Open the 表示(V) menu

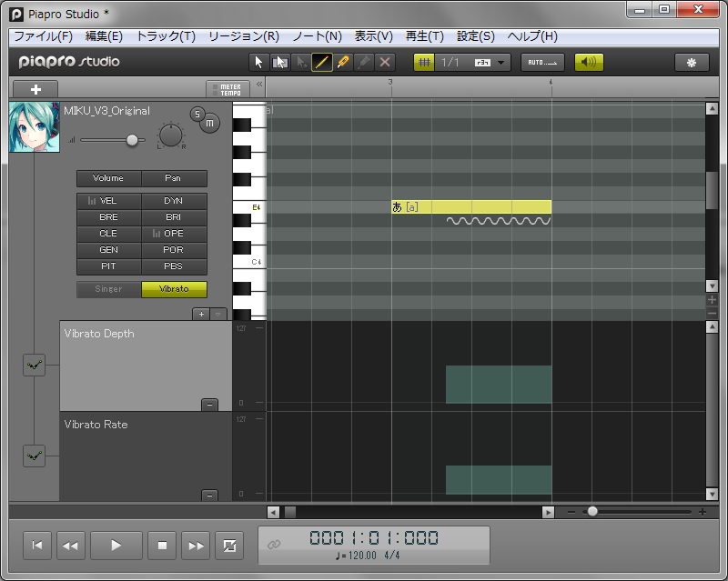[x=374, y=36]
